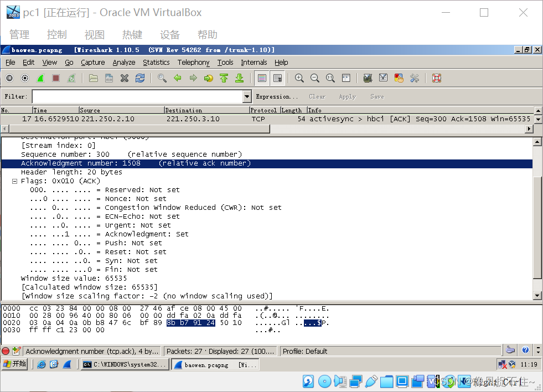Open the Telephony menu

194,63
